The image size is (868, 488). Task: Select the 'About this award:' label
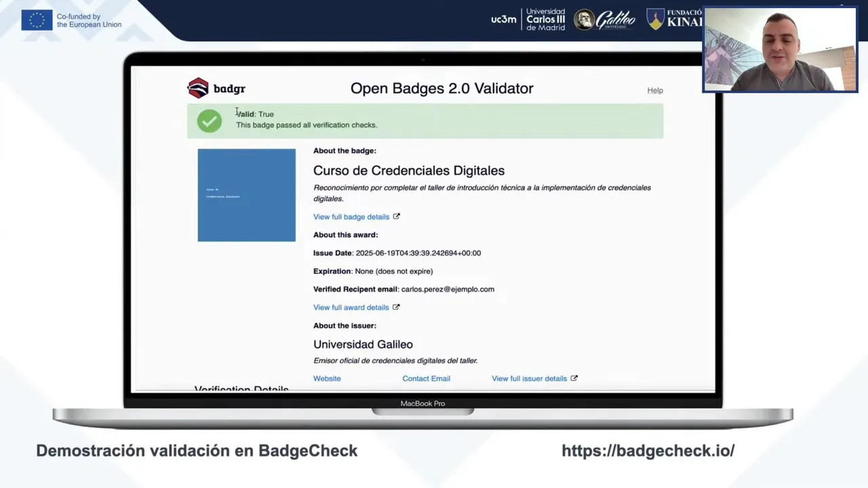346,235
